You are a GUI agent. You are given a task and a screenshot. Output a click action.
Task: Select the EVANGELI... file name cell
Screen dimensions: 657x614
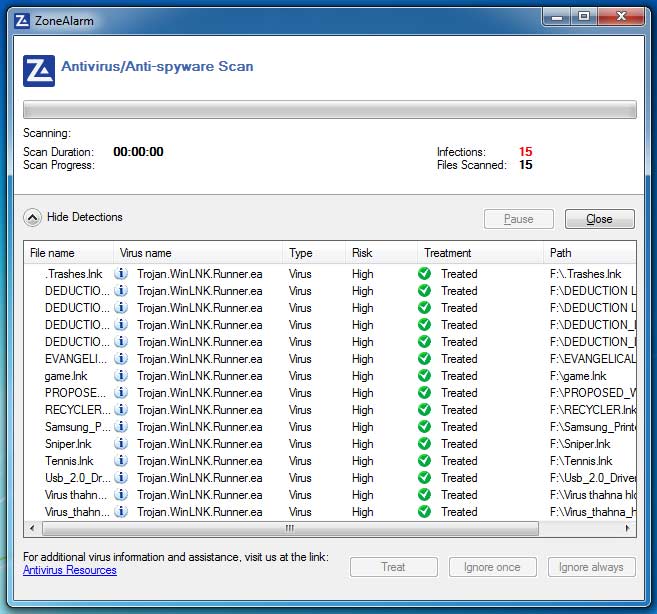point(76,359)
